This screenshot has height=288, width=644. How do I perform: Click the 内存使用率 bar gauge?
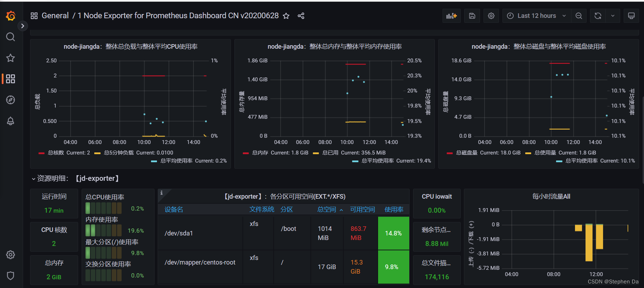(x=104, y=230)
